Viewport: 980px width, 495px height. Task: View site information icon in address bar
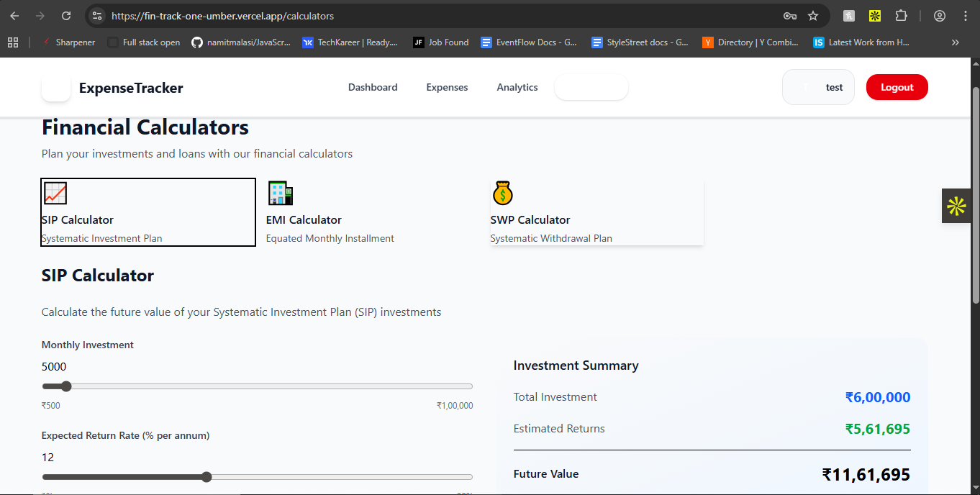98,16
